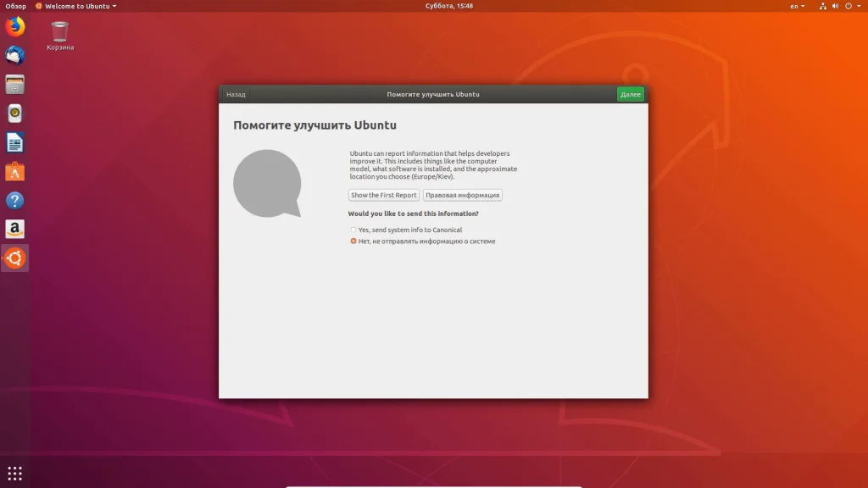The width and height of the screenshot is (868, 488).
Task: Launch Thunderbird mail from the dock
Action: (15, 55)
